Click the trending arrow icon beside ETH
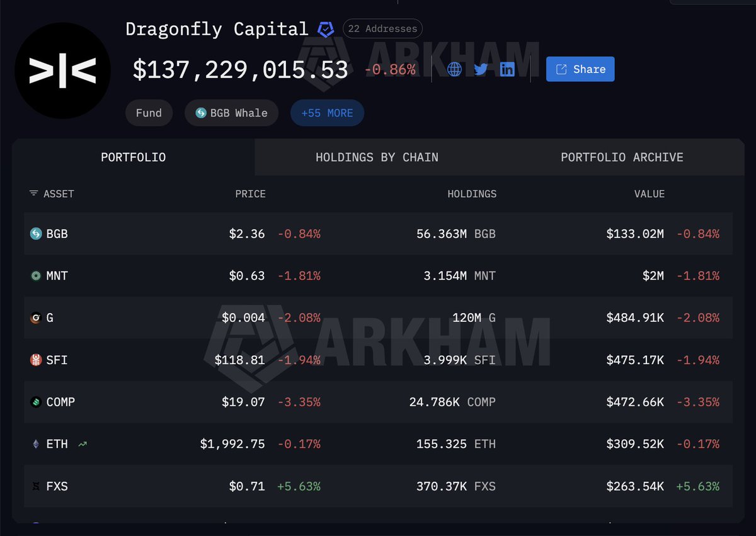The height and width of the screenshot is (536, 756). [x=83, y=444]
